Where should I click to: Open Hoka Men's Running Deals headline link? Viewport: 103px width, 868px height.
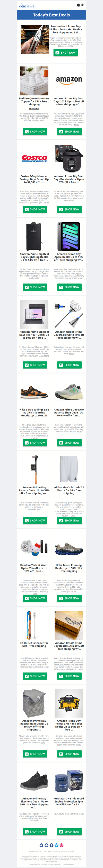click(x=69, y=568)
